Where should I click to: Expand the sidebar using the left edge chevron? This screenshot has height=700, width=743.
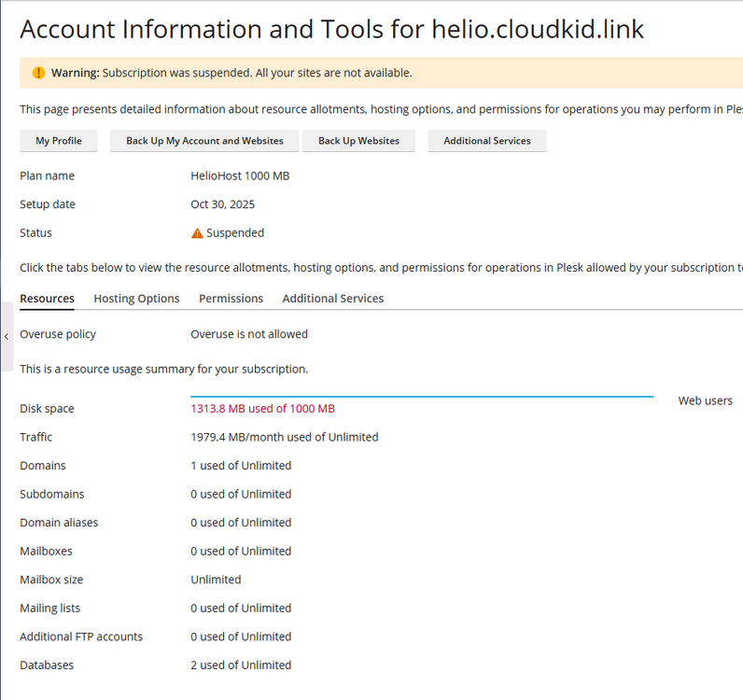click(x=7, y=336)
